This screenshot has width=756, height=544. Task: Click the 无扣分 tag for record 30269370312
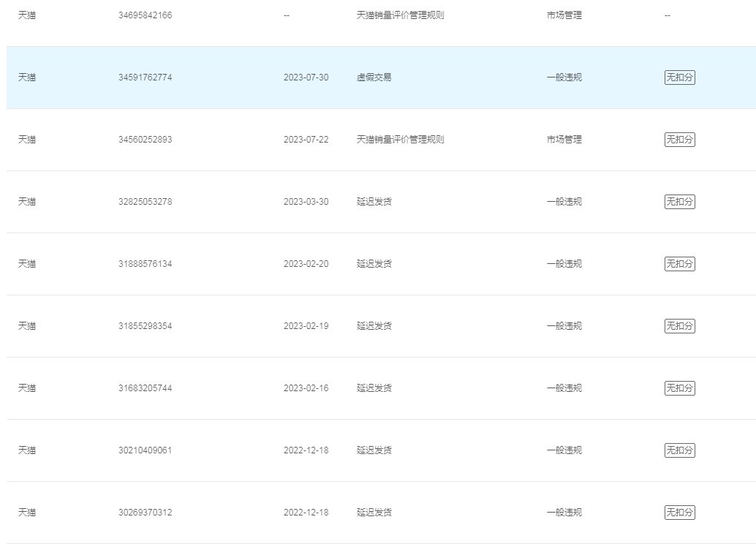[679, 512]
